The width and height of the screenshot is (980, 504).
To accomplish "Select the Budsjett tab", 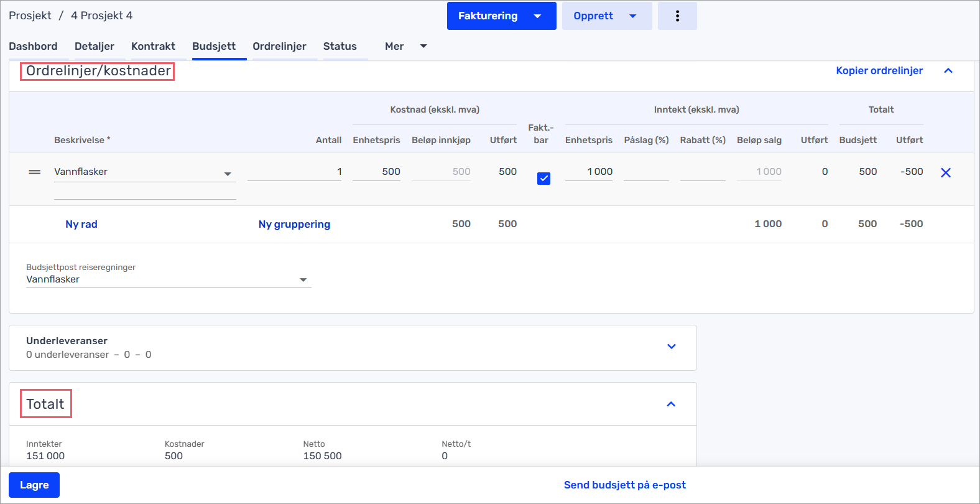I will tap(214, 46).
